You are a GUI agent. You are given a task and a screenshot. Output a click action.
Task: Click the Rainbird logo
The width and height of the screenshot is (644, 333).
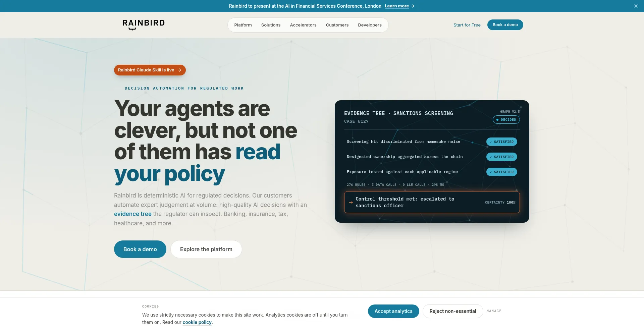pos(144,25)
